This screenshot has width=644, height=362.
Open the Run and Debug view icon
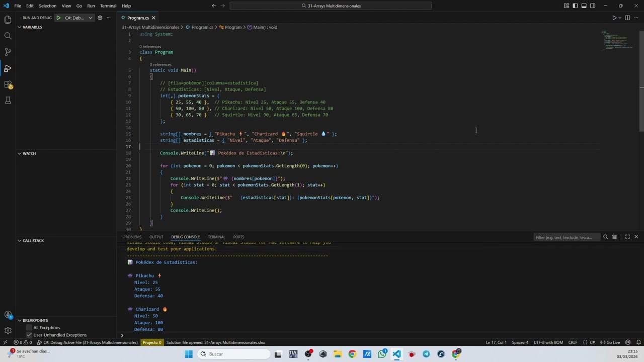tap(8, 68)
